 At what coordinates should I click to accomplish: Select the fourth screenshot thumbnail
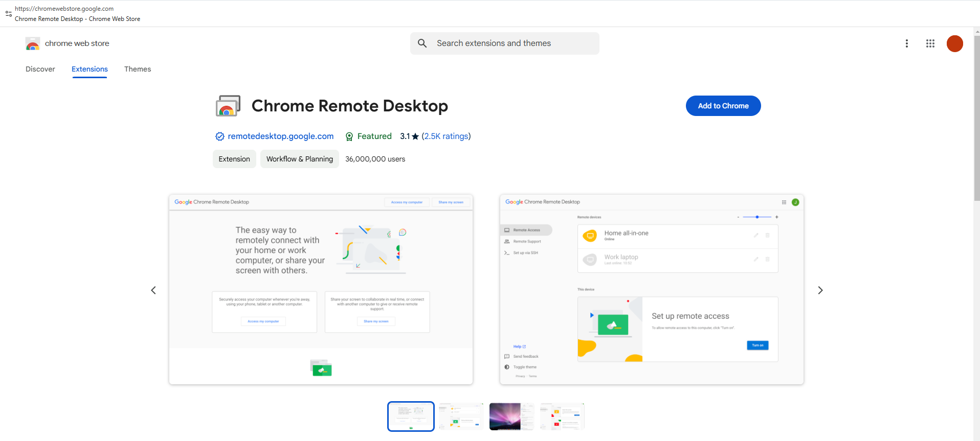click(x=562, y=416)
